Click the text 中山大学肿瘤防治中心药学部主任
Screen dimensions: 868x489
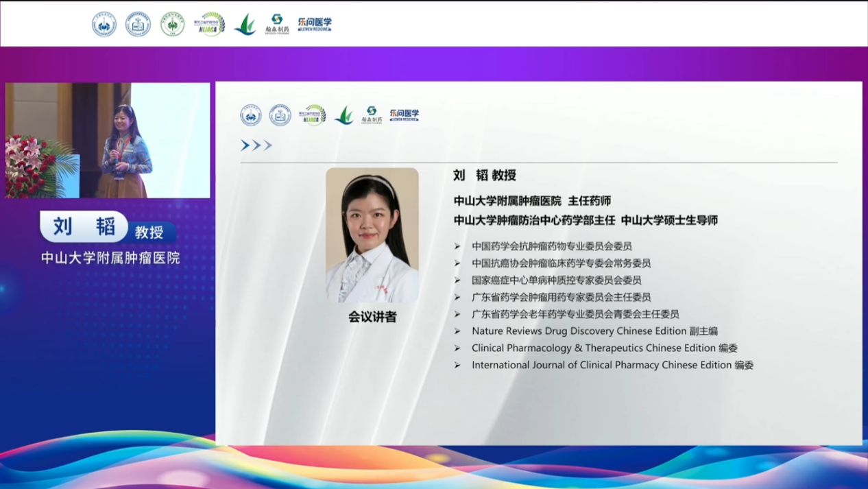[533, 220]
